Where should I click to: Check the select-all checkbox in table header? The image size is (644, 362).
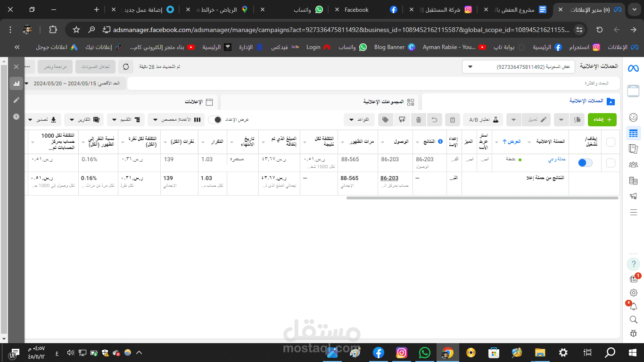(611, 142)
